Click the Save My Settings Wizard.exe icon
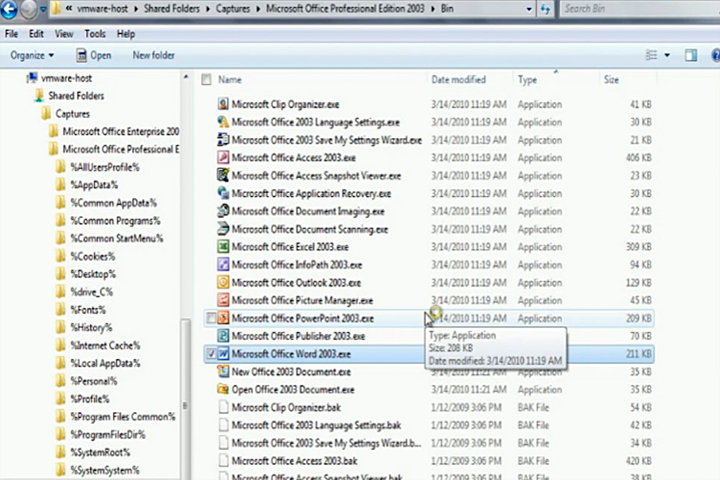The height and width of the screenshot is (480, 720). pyautogui.click(x=223, y=140)
